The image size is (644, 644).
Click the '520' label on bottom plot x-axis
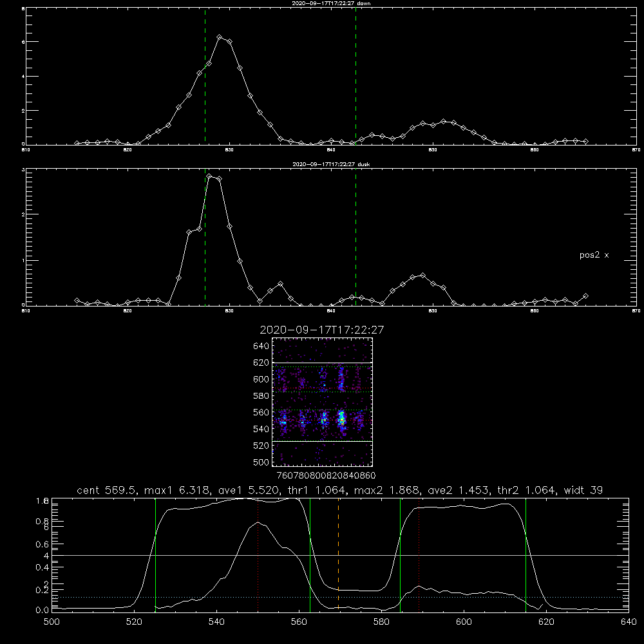pyautogui.click(x=135, y=622)
